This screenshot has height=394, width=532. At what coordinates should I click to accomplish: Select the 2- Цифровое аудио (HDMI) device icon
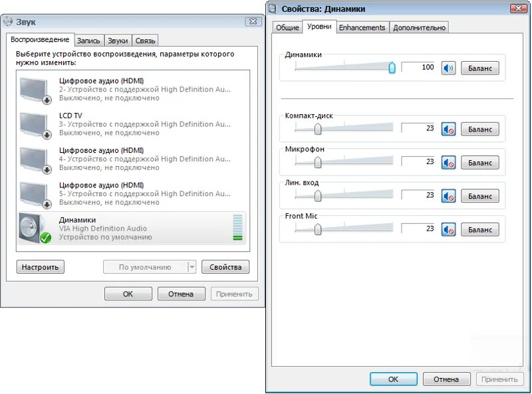[35, 90]
